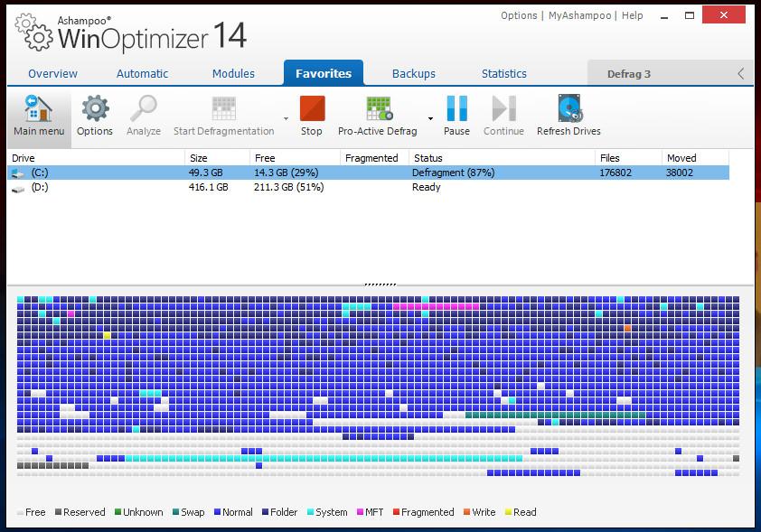This screenshot has width=761, height=532.
Task: Select the C: drive icon
Action: 18,173
